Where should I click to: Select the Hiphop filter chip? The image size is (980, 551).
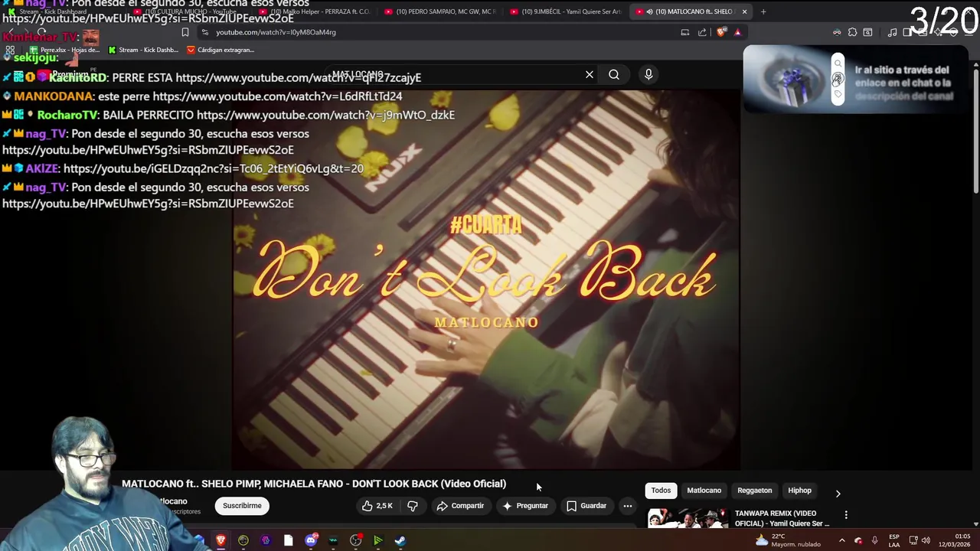click(x=799, y=491)
